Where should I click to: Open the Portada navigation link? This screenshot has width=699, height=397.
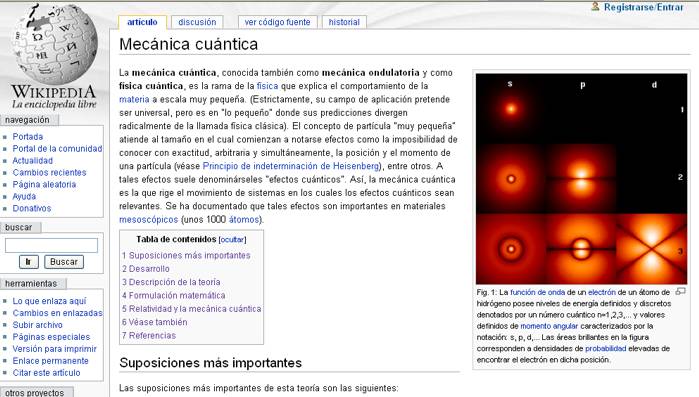(x=28, y=137)
